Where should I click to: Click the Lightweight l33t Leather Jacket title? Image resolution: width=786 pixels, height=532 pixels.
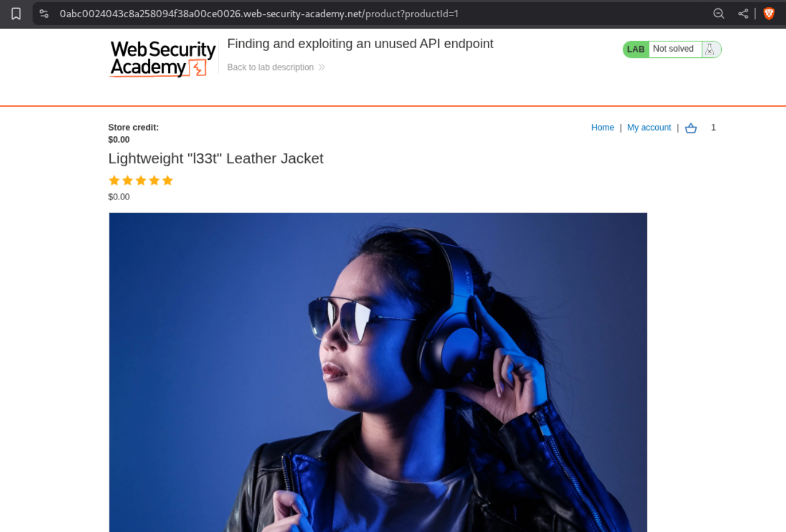coord(216,158)
